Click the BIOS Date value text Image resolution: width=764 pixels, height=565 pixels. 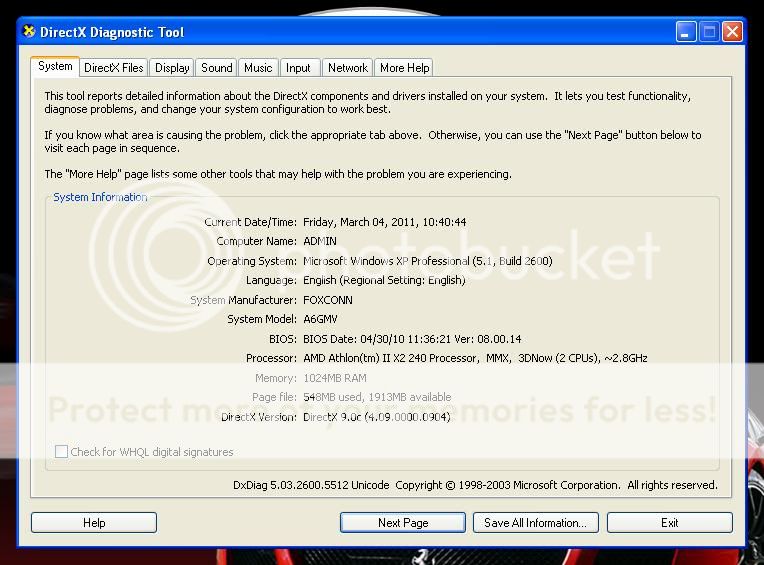[412, 339]
